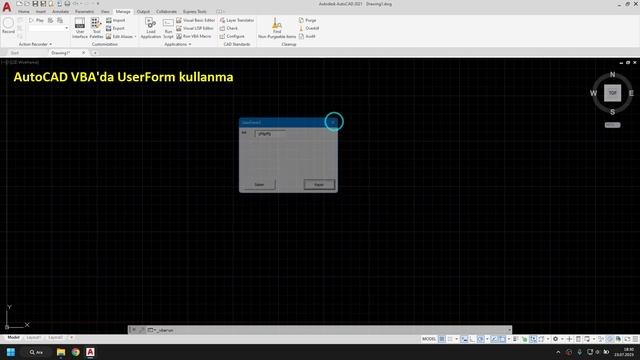Click Check in CAD Standards panel
This screenshot has width=640, height=360.
(229, 28)
